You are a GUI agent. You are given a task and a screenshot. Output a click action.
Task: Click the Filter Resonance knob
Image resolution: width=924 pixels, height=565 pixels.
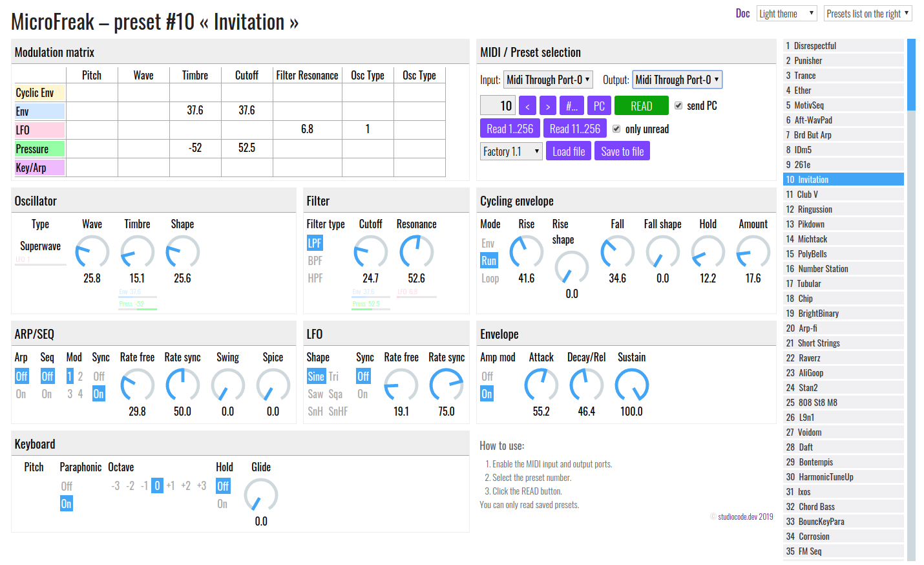[417, 252]
